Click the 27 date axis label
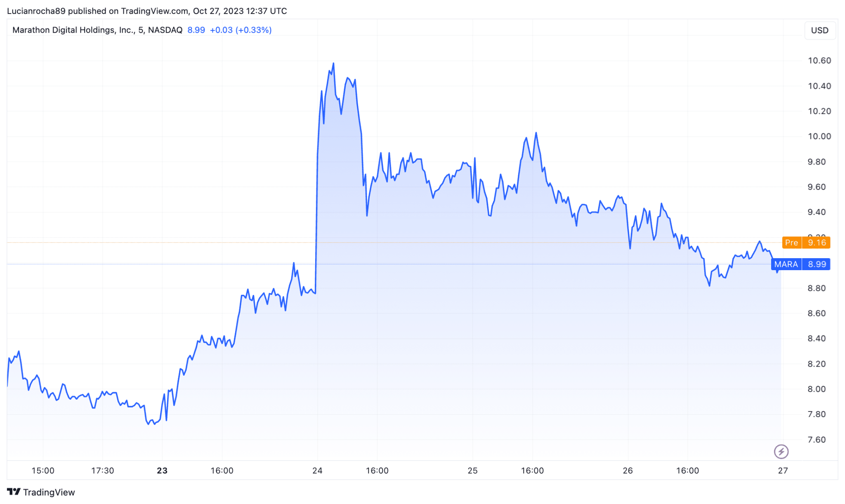Viewport: 845px width, 504px height. tap(783, 471)
